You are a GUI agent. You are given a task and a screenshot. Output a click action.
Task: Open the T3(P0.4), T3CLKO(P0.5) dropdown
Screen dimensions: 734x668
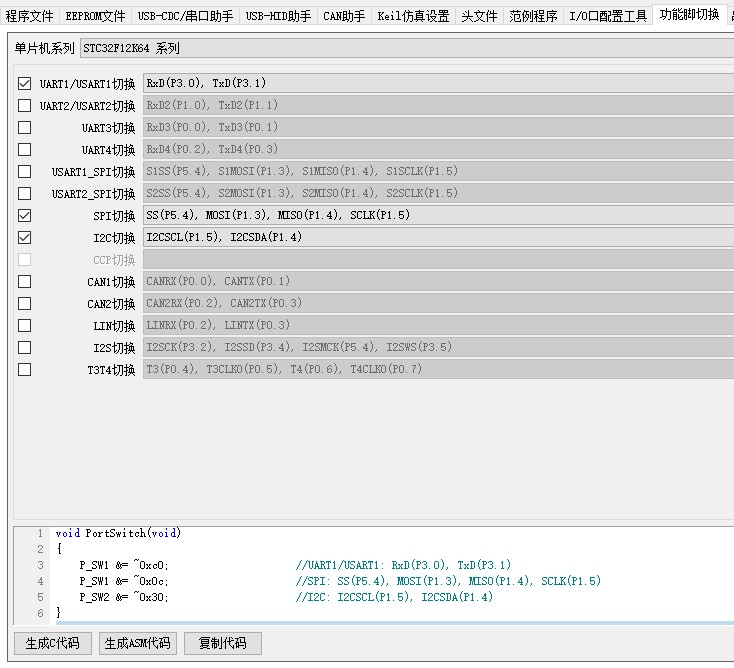coord(438,369)
